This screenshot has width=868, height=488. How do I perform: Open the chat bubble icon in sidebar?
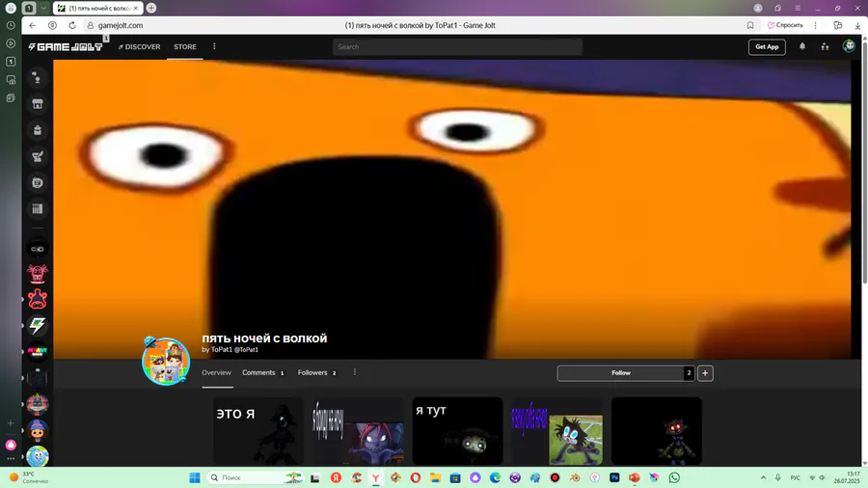pyautogui.click(x=37, y=182)
